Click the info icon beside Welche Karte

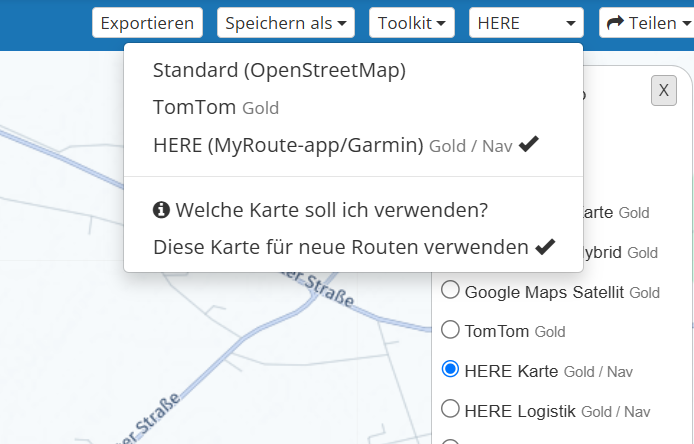coord(161,210)
